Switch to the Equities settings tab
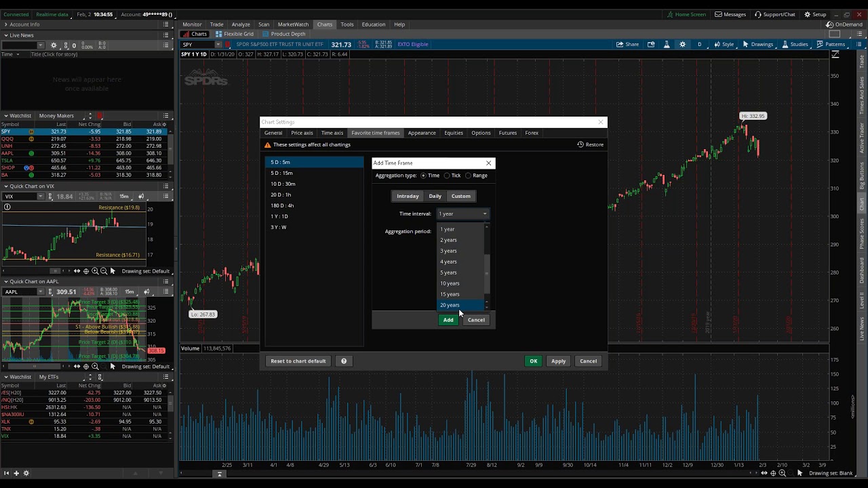The image size is (868, 488). 454,133
